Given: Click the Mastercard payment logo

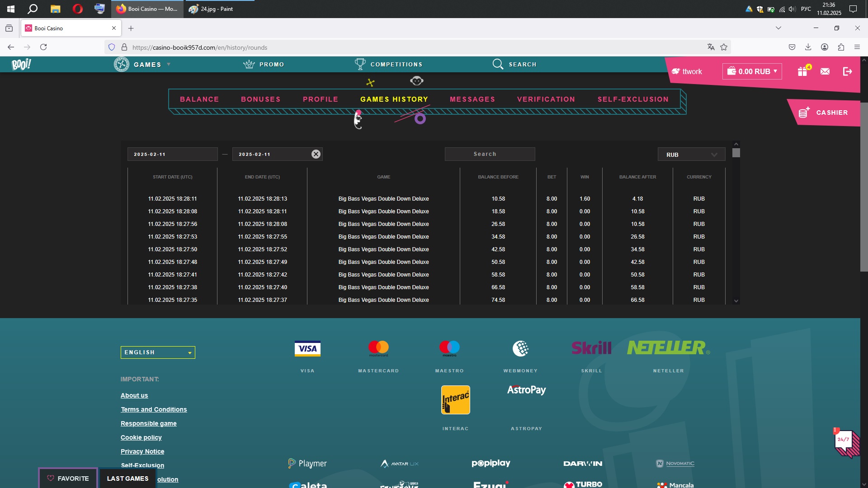Looking at the screenshot, I should click(x=378, y=348).
